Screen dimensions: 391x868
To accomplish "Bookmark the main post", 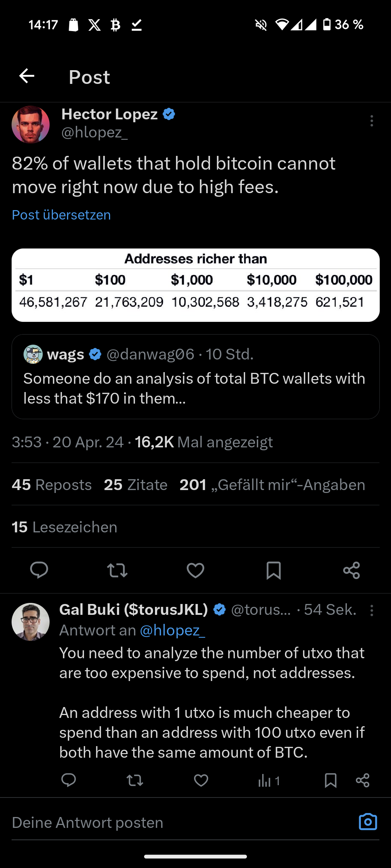I will (274, 570).
